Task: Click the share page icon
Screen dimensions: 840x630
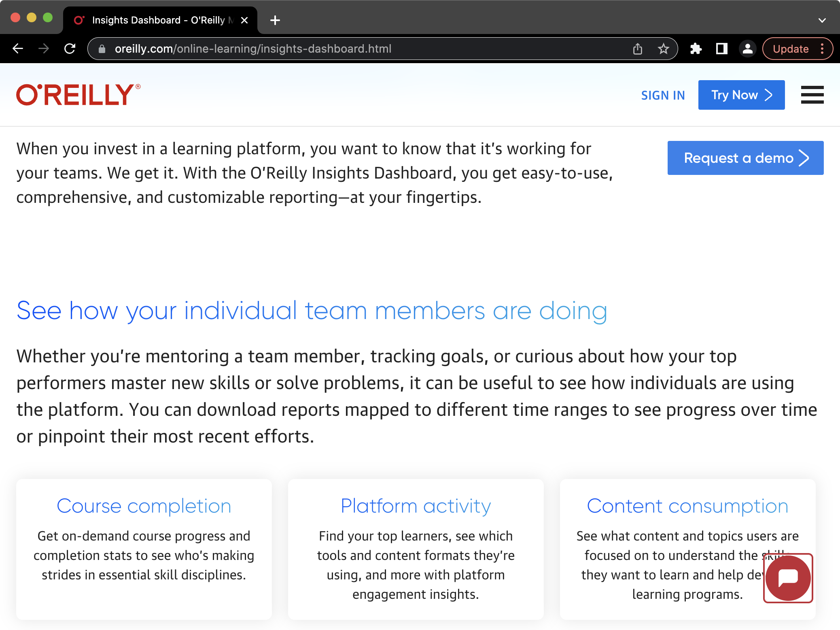Action: (x=637, y=49)
